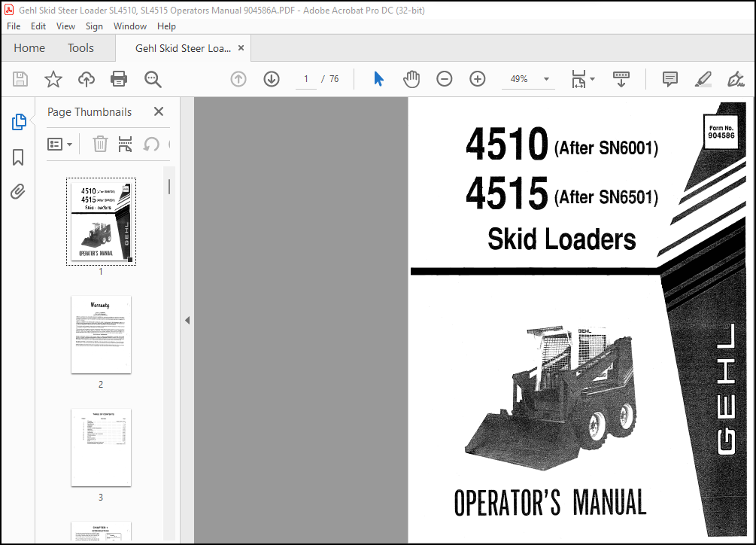This screenshot has width=756, height=545.
Task: Switch to the Home tab
Action: coord(29,47)
